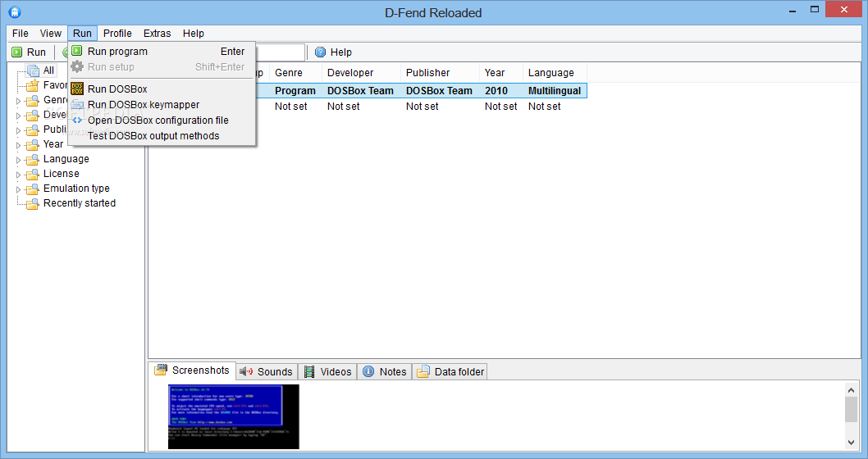The width and height of the screenshot is (868, 459).
Task: Click the DOSBox icon in the menu
Action: point(77,89)
